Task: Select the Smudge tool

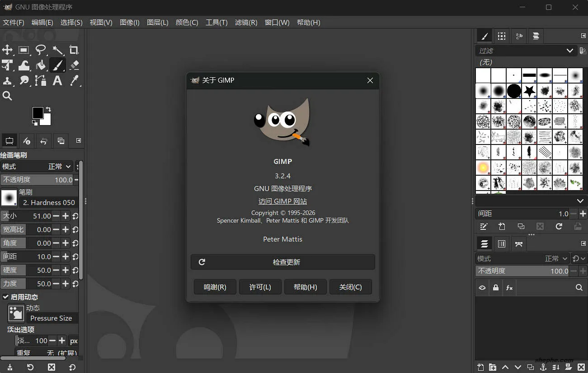Action: click(24, 80)
